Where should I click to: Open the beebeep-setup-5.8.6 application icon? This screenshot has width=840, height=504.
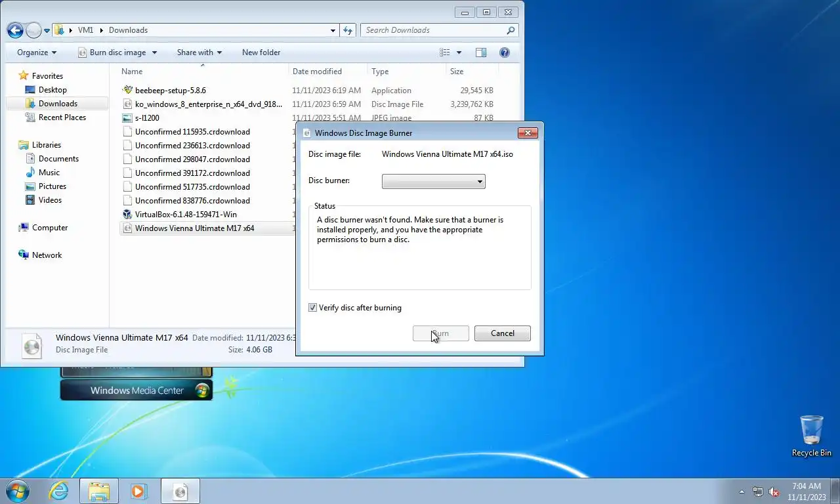[x=127, y=91]
